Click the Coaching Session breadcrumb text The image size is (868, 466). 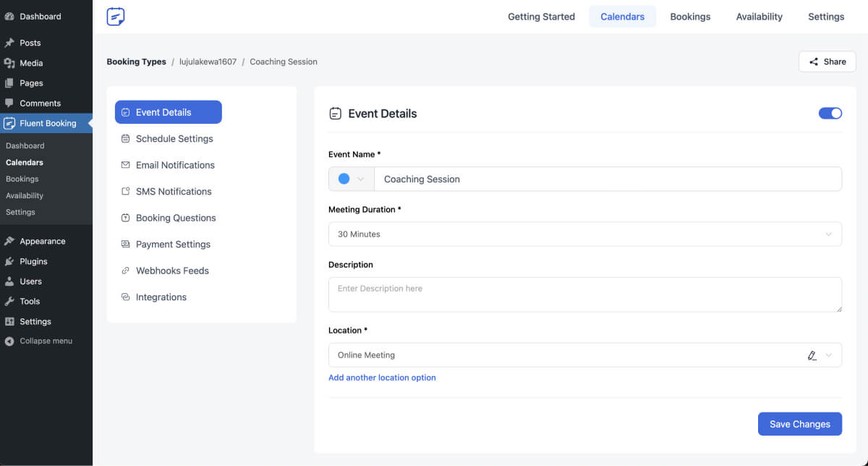coord(284,62)
